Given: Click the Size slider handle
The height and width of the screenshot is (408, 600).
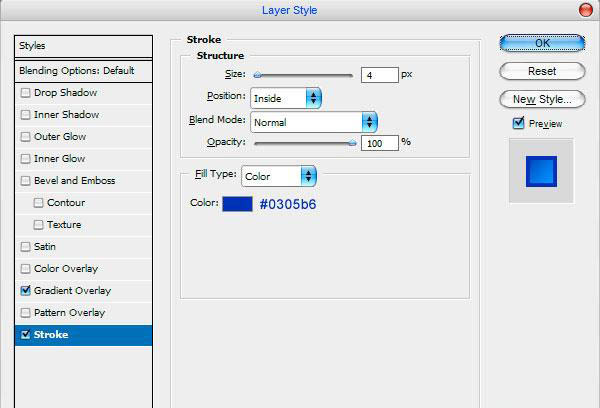Looking at the screenshot, I should (x=258, y=75).
